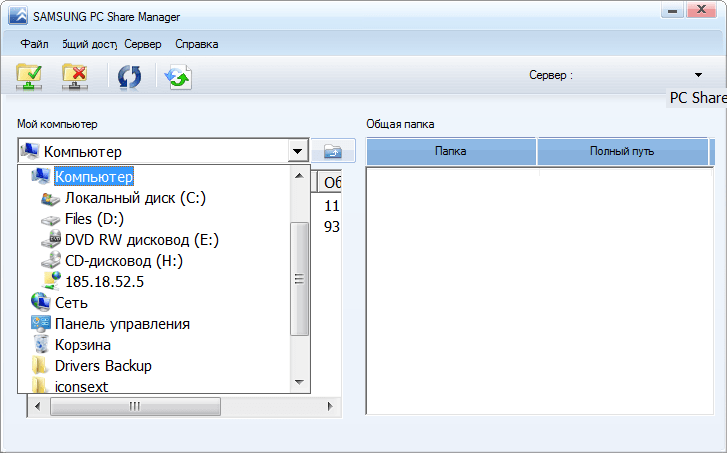Select Панель управления in the list

122,324
